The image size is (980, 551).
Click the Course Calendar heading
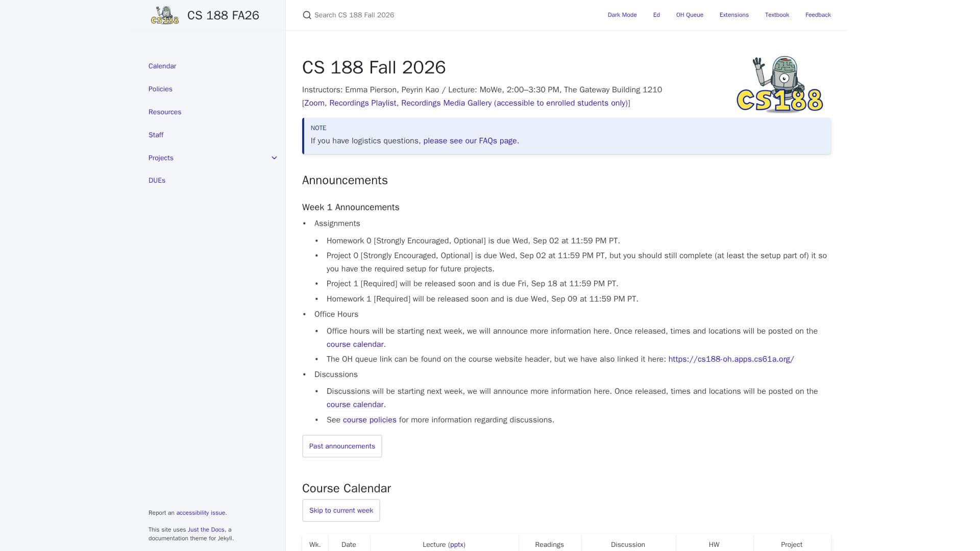347,488
